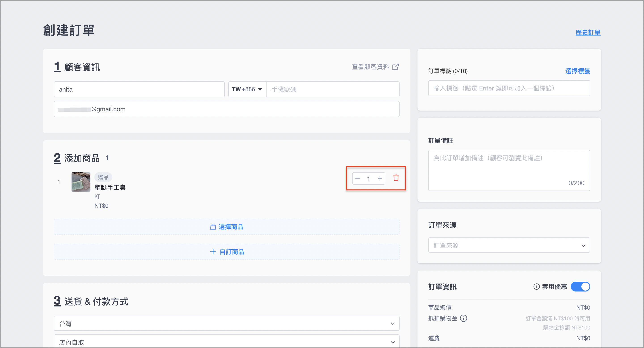This screenshot has height=348, width=644.
Task: Open the TW +886 country code dropdown
Action: [247, 89]
